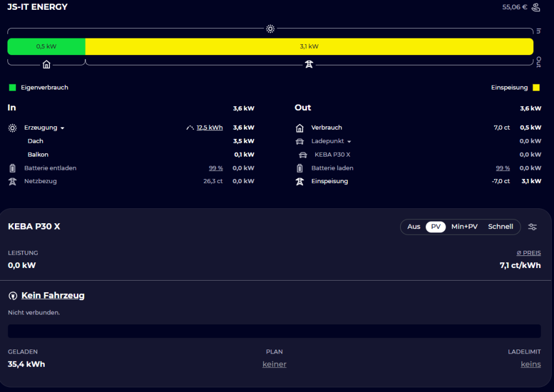554x392 pixels.
Task: Click the Nicht verbunden status text
Action: pyautogui.click(x=34, y=313)
